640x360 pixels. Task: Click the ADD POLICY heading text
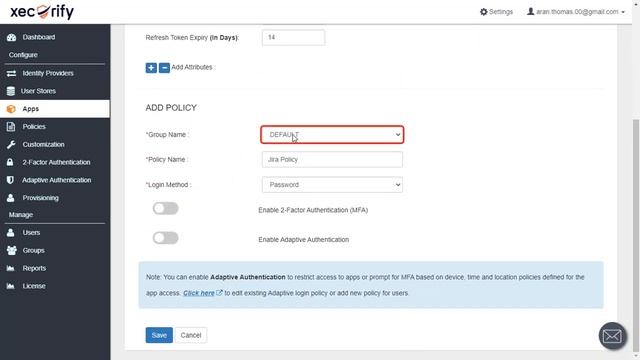click(171, 108)
